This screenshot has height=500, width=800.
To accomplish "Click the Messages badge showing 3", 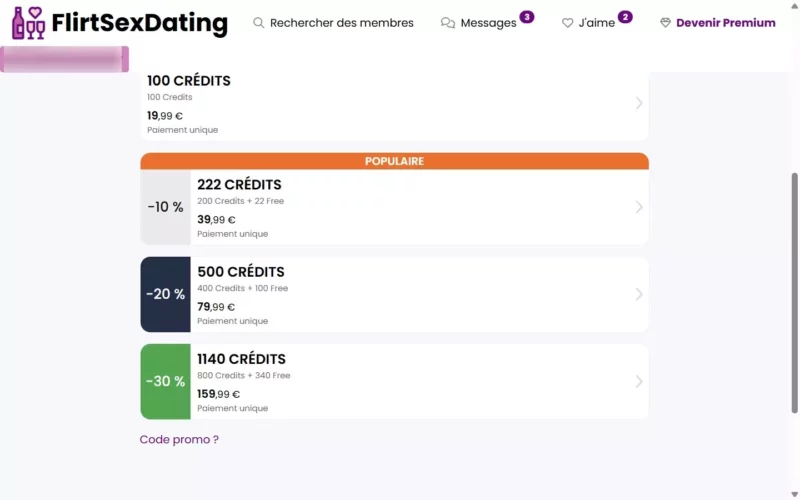I will 527,17.
